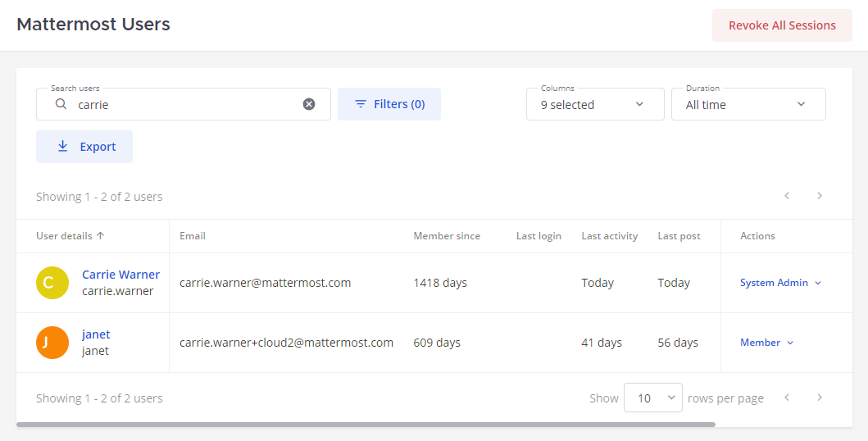Open the Columns dropdown showing 9 selected
This screenshot has width=868, height=441.
pyautogui.click(x=594, y=105)
